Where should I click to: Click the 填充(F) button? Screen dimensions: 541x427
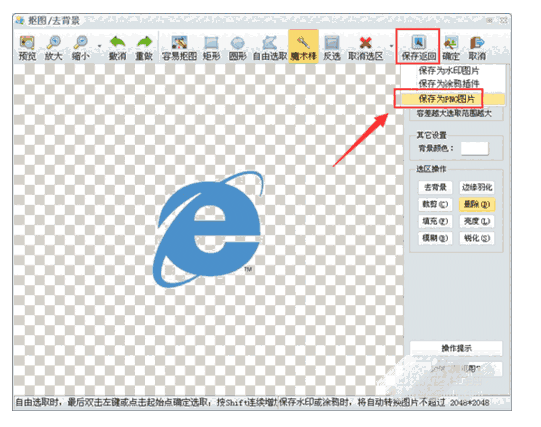(435, 221)
